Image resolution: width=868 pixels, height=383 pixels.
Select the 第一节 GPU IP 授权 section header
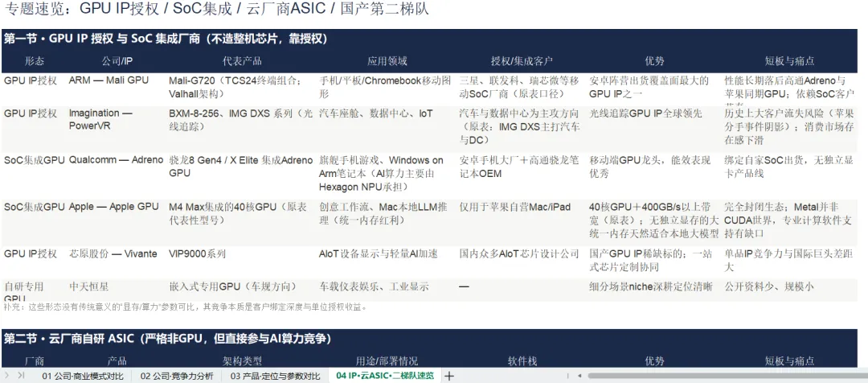429,39
